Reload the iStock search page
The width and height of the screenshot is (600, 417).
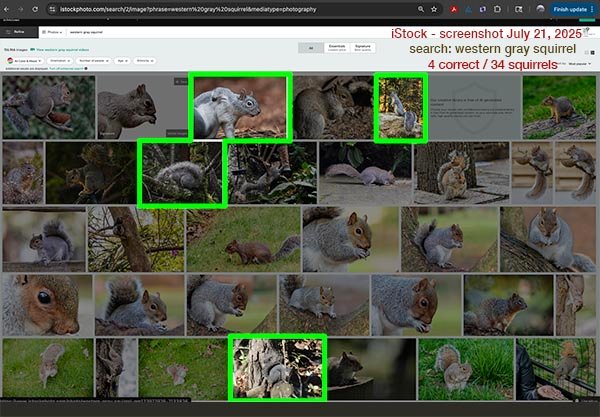[x=35, y=9]
